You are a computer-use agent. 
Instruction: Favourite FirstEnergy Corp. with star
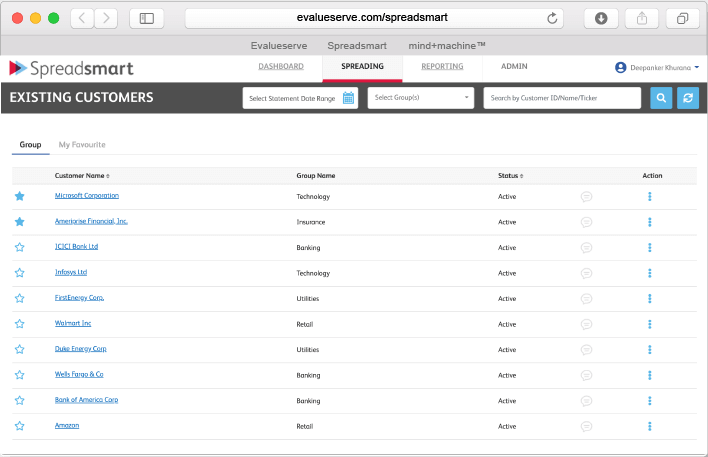[19, 298]
